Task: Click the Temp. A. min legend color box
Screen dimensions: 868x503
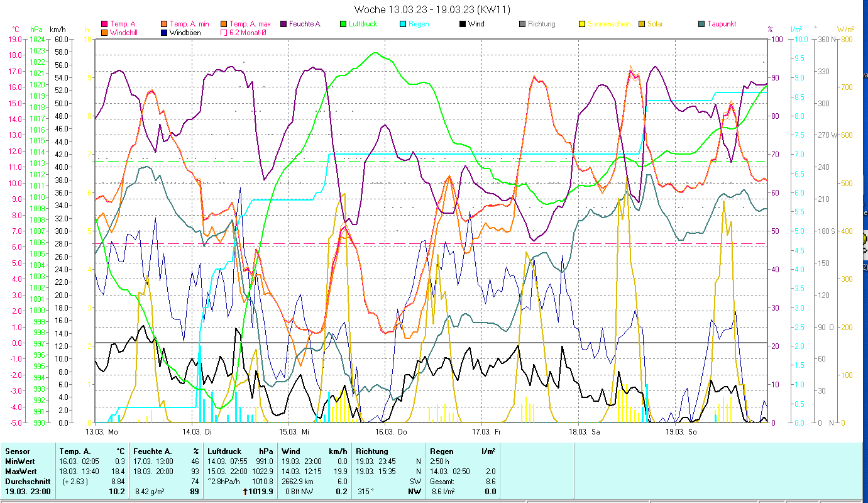Action: (x=163, y=24)
